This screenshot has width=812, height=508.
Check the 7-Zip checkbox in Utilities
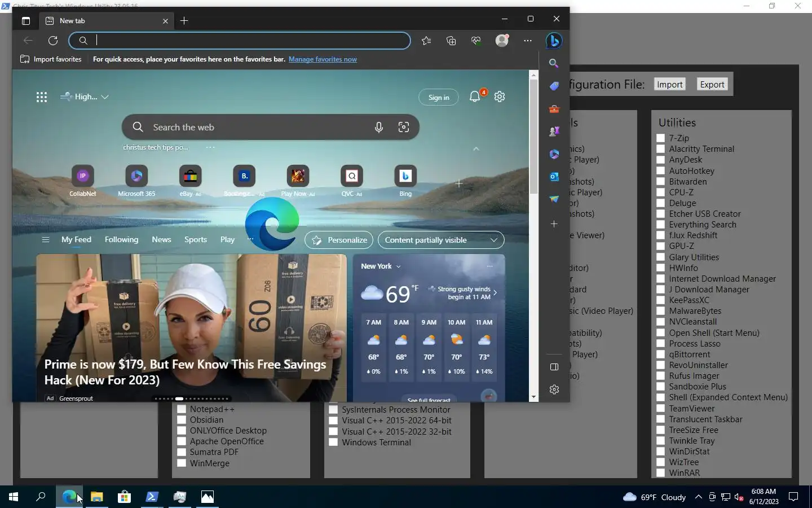(x=661, y=138)
